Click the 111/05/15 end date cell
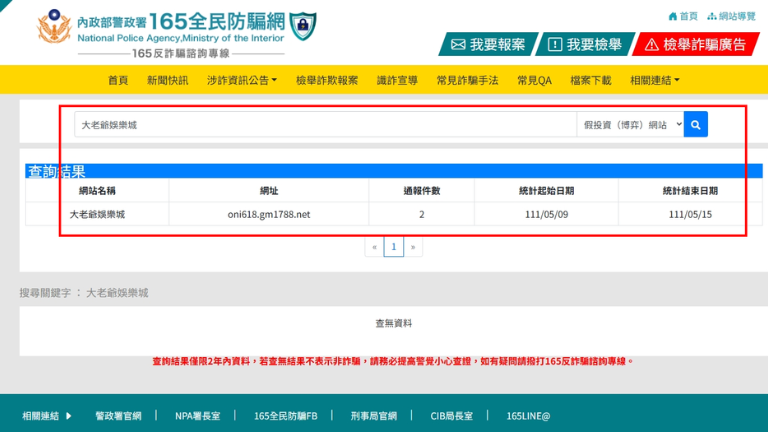 pyautogui.click(x=690, y=214)
